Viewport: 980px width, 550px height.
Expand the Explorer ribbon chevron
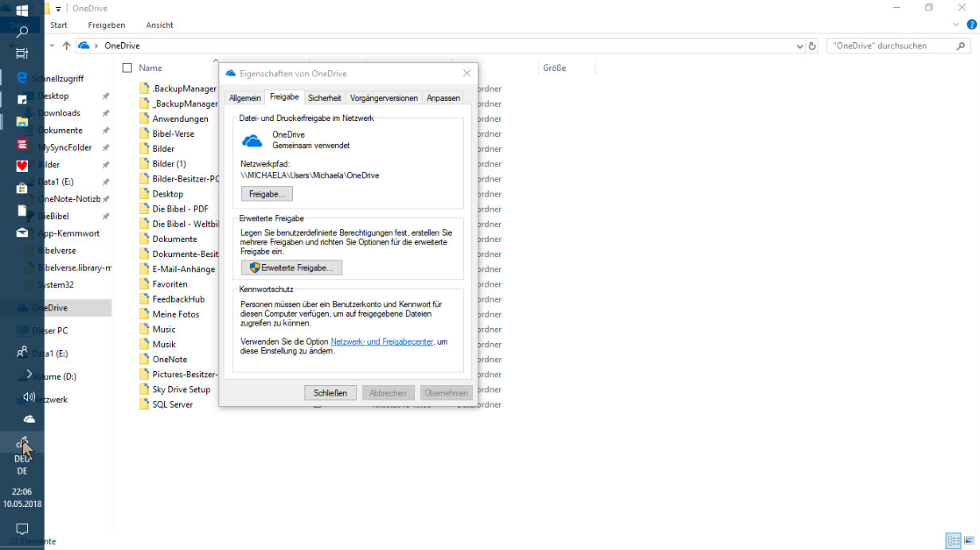pos(957,25)
